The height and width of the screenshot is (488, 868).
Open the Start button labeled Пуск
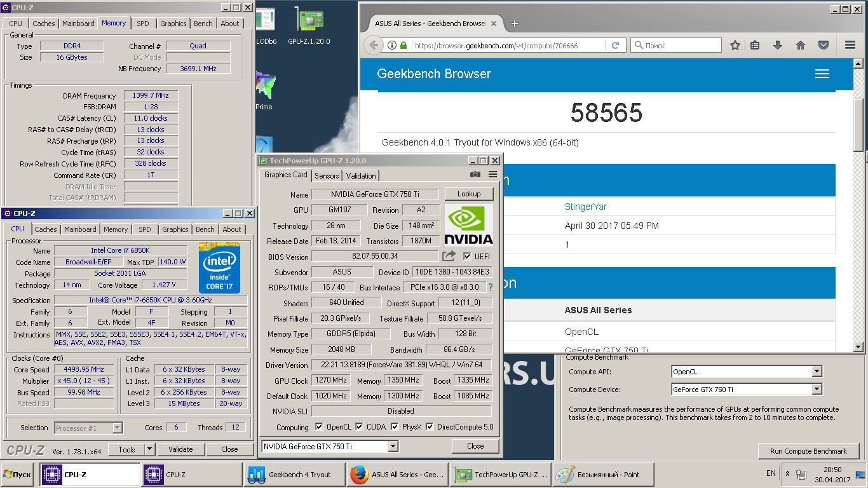18,474
